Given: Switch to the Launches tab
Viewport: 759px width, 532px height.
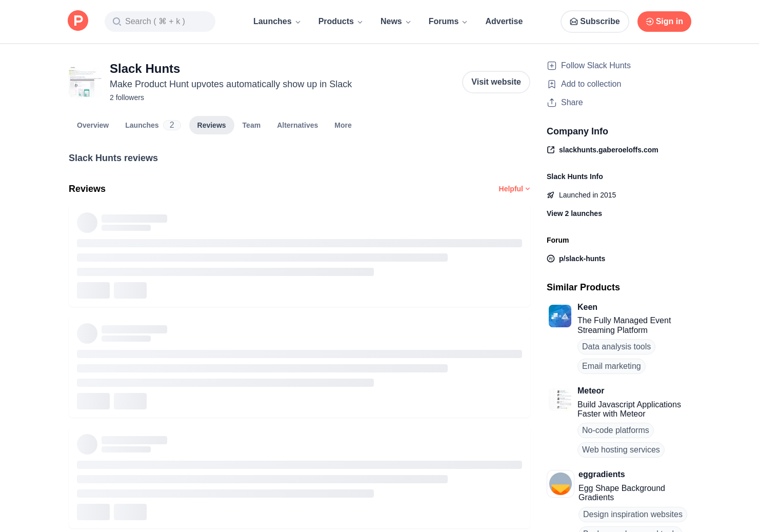Looking at the screenshot, I should [153, 125].
